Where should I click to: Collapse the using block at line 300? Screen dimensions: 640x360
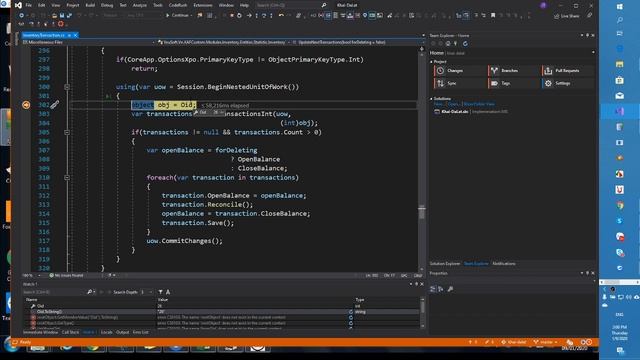coord(67,87)
